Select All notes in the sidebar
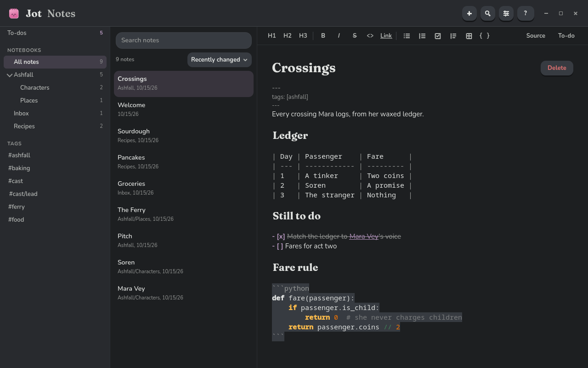 pyautogui.click(x=55, y=62)
